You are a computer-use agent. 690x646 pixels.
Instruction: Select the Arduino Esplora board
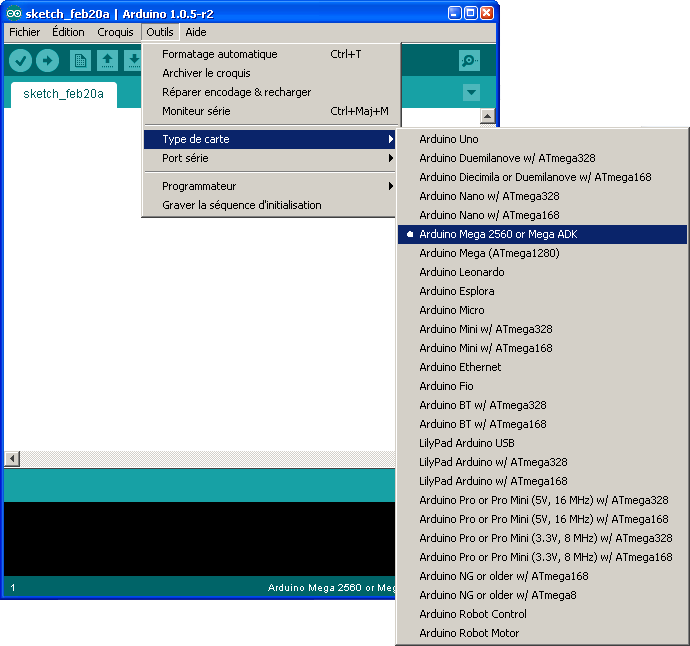pyautogui.click(x=542, y=291)
